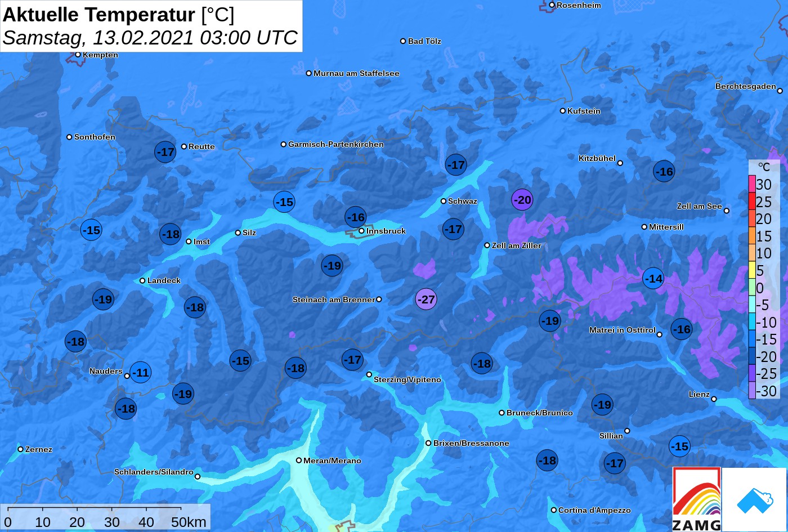Image resolution: width=788 pixels, height=532 pixels.
Task: Click the Berchtesgaden label
Action: coord(746,86)
